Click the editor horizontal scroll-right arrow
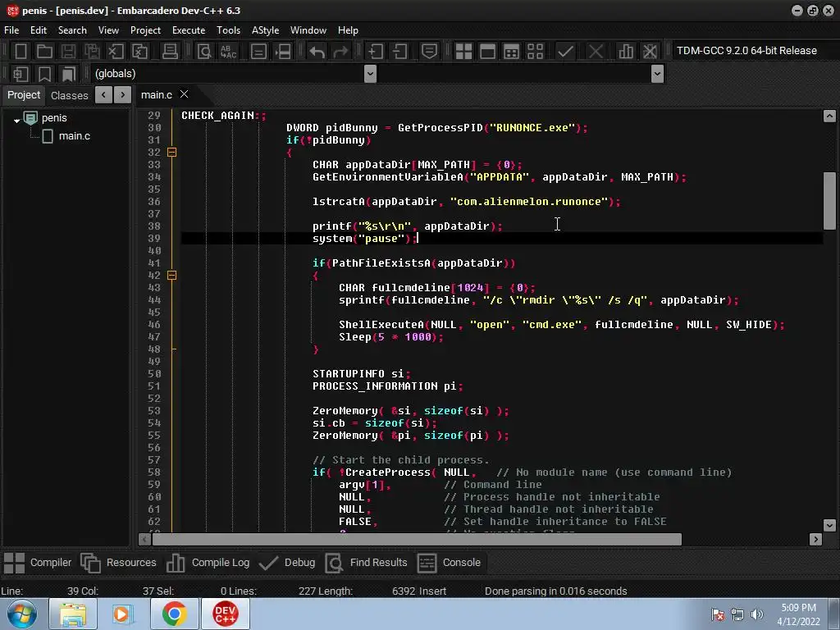This screenshot has height=630, width=840. pos(815,540)
